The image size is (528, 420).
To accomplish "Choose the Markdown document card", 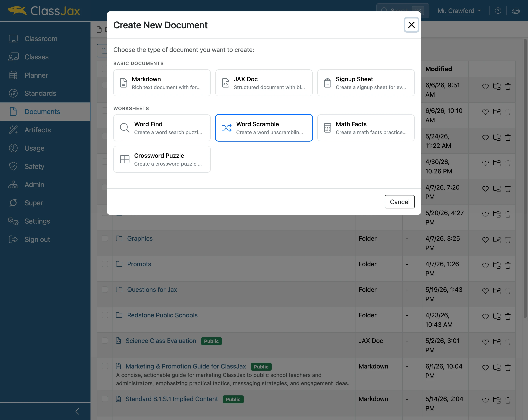I will coord(162,83).
